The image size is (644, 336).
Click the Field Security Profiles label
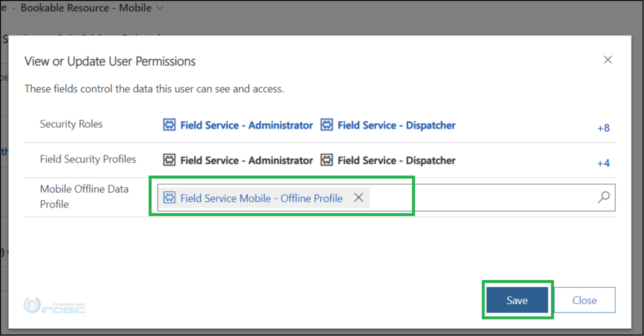point(88,159)
